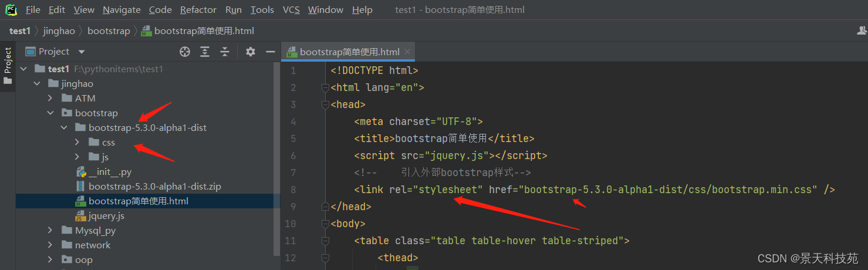Collapse the bootstrap folder

tap(50, 113)
